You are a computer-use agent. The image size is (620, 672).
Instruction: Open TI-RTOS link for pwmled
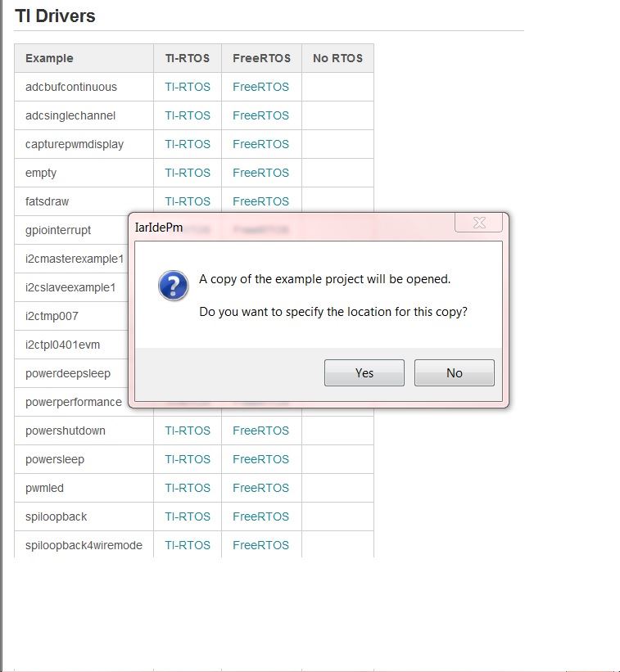coord(188,488)
